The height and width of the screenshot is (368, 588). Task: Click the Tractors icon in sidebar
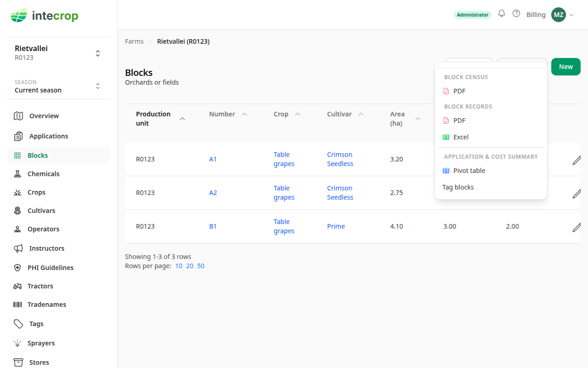17,286
